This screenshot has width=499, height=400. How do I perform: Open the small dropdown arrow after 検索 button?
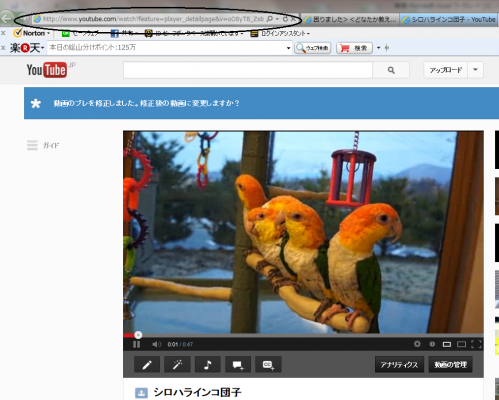[x=379, y=48]
